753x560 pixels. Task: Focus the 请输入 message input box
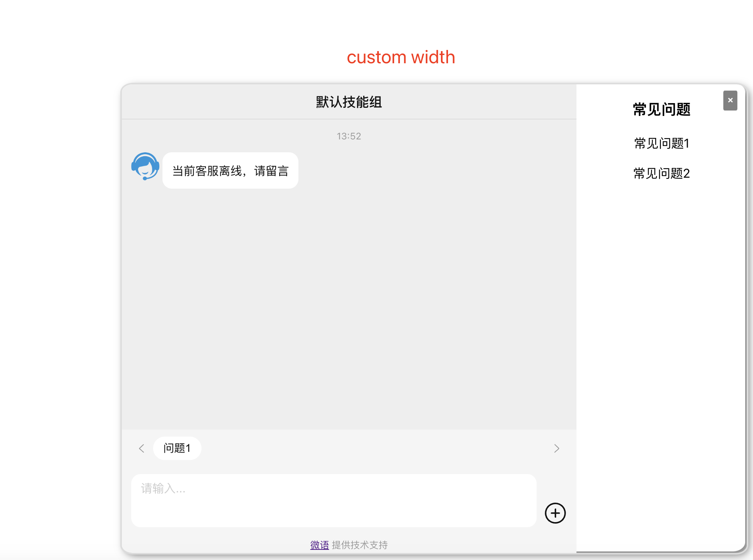[x=334, y=500]
